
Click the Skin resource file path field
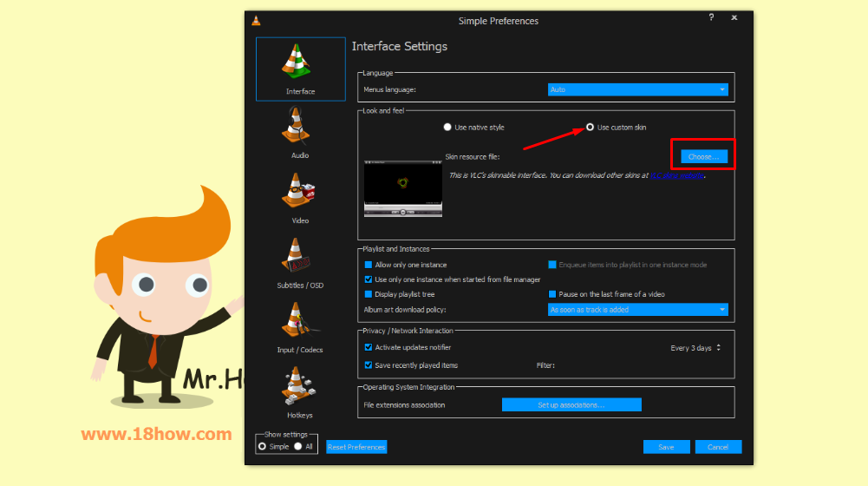point(591,157)
